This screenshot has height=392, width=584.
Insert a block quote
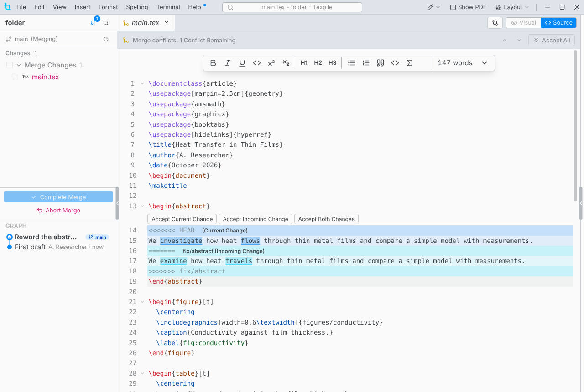pos(381,63)
